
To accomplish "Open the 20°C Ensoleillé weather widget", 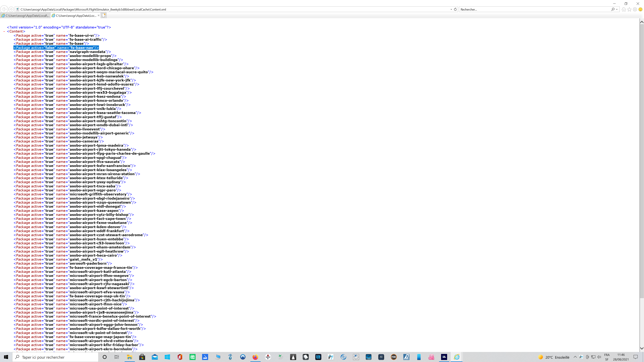I will [553, 357].
